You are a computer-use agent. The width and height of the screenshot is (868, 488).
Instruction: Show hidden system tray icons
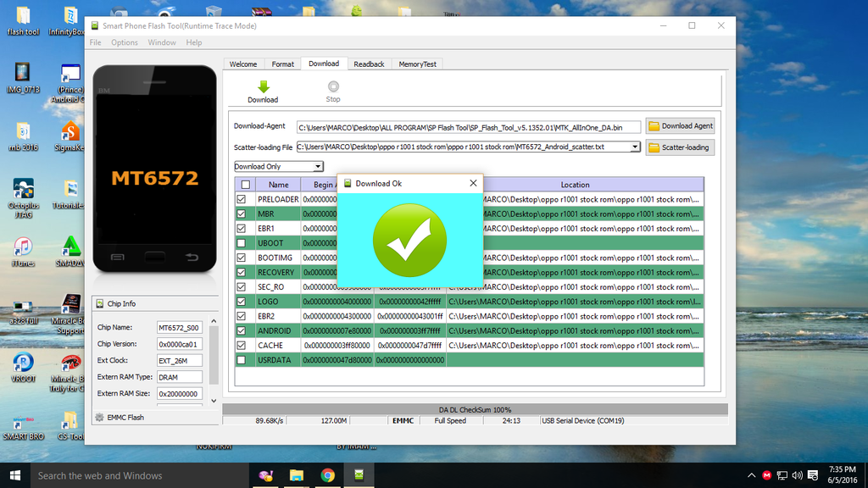[751, 475]
